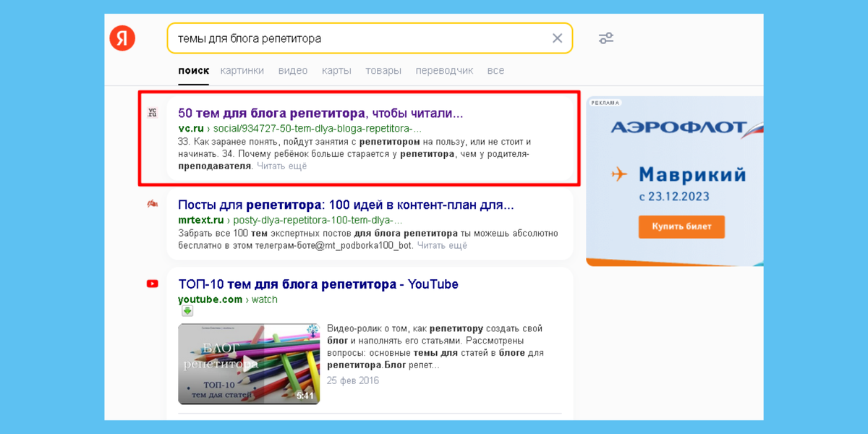The height and width of the screenshot is (434, 868).
Task: Select the поиск tab
Action: [194, 71]
